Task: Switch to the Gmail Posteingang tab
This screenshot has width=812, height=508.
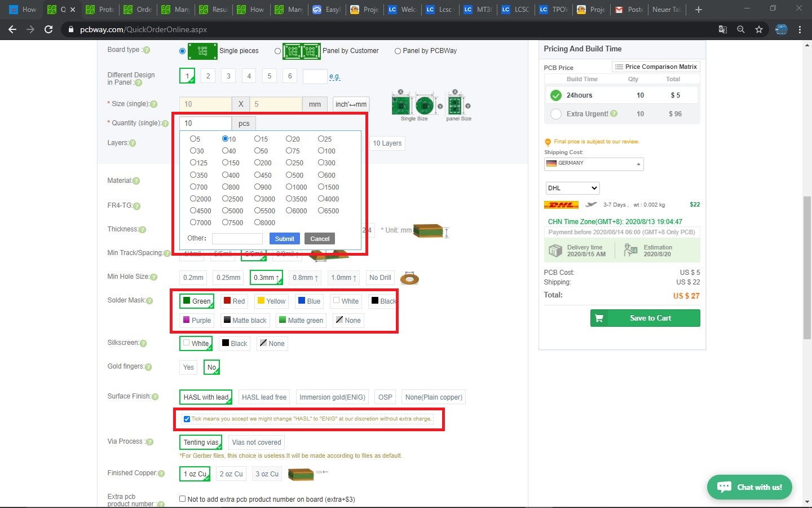Action: pos(629,10)
